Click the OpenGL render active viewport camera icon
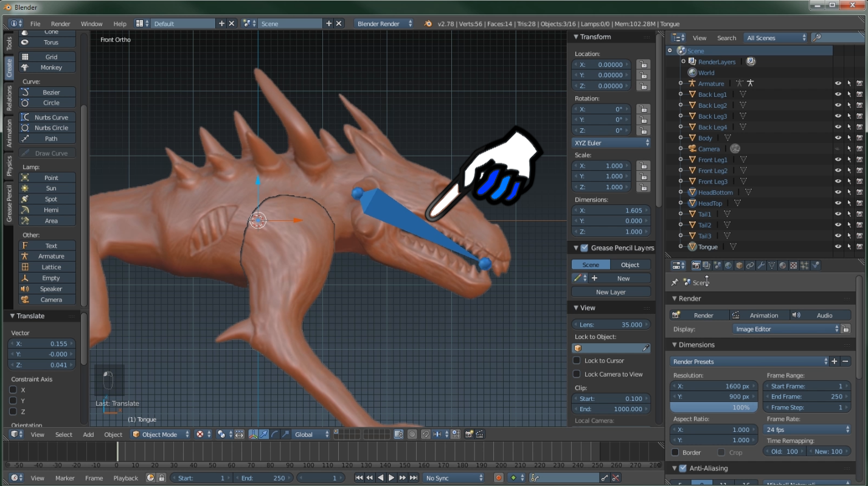The height and width of the screenshot is (486, 868). tap(469, 434)
